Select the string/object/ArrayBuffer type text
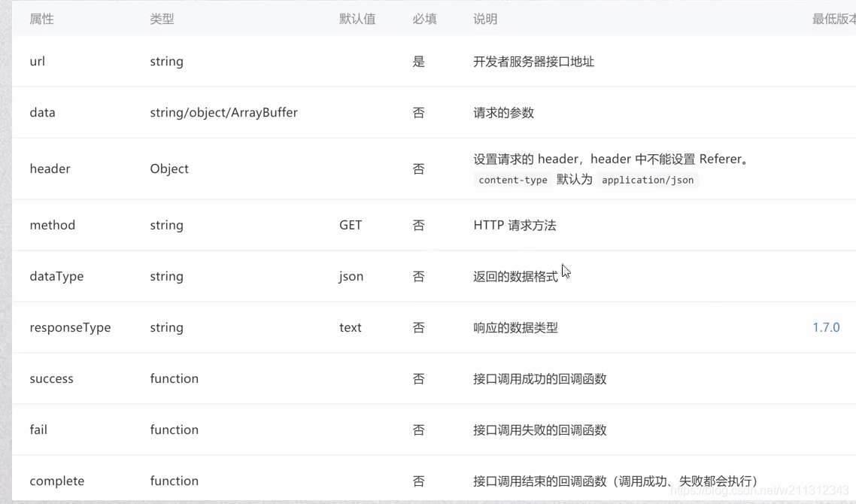This screenshot has height=504, width=856. point(223,113)
